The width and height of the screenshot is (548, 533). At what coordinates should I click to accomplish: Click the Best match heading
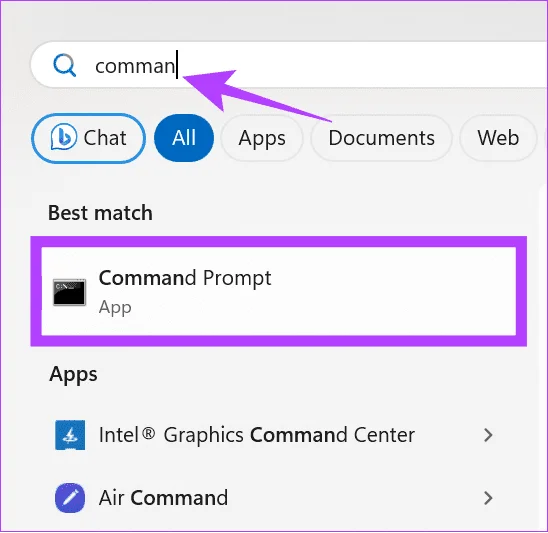(x=100, y=213)
